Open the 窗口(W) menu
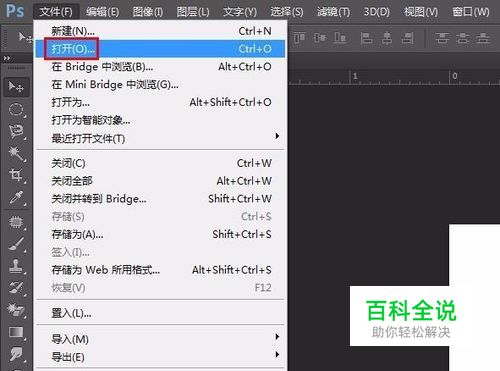The image size is (500, 371). click(x=471, y=12)
